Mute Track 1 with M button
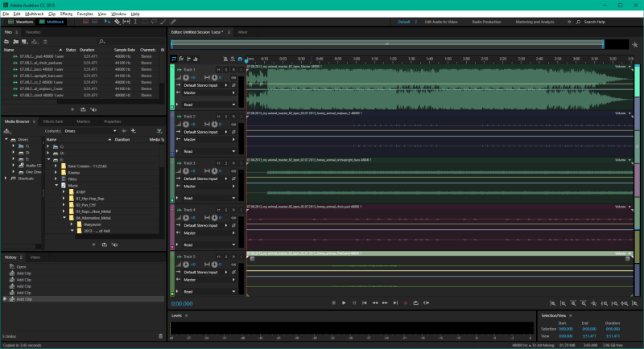 click(218, 70)
